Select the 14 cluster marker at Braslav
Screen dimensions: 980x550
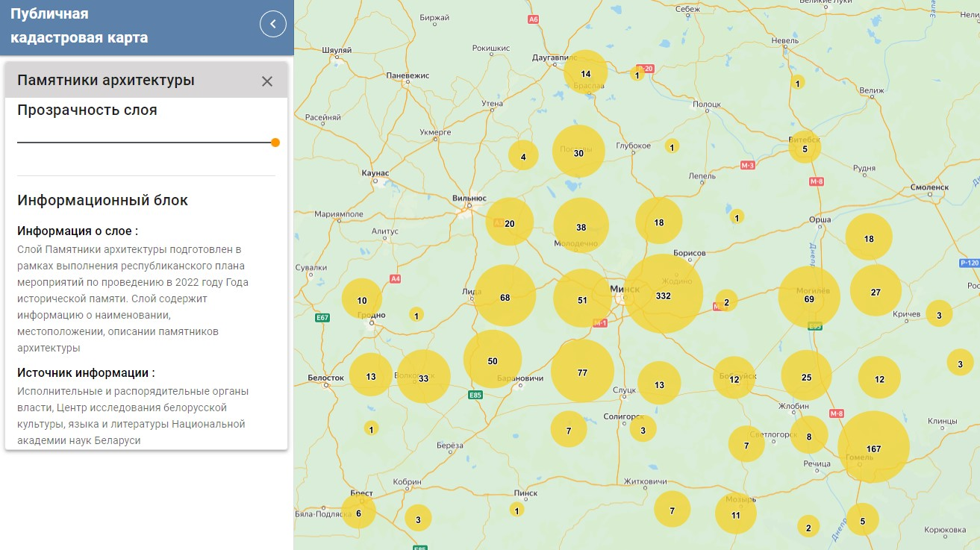click(x=586, y=73)
